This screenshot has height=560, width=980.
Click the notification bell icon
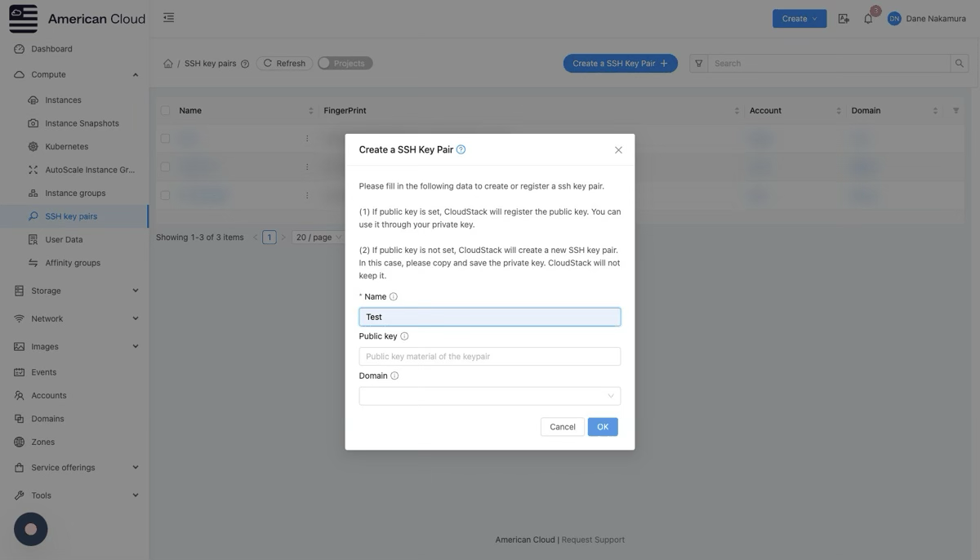[868, 19]
